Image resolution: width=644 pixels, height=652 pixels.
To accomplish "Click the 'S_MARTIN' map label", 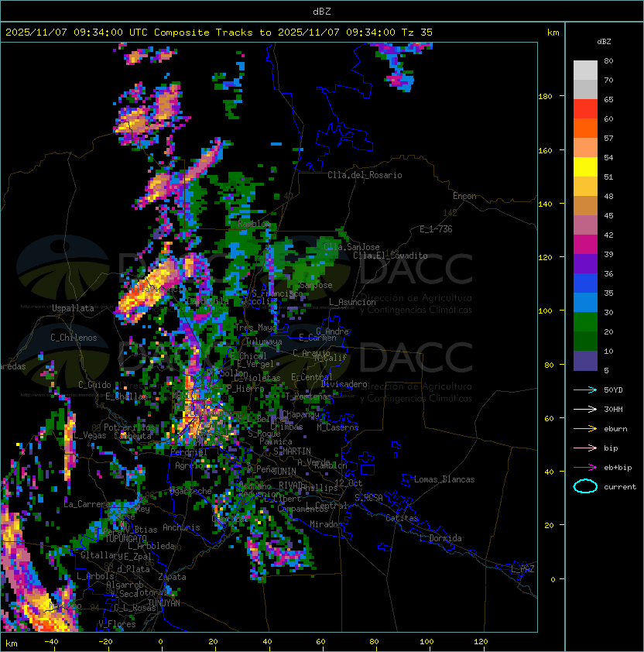I will pos(292,451).
